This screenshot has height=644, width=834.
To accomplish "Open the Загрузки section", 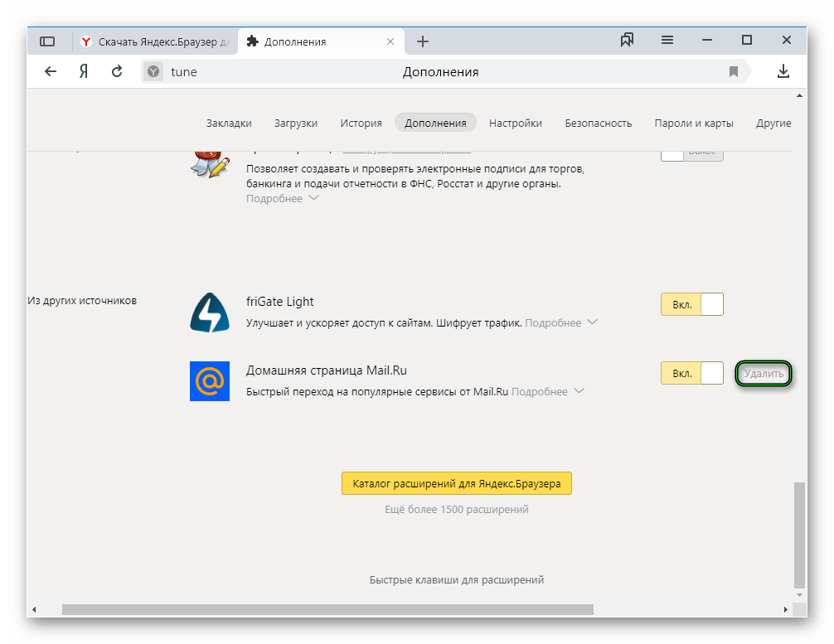I will 296,123.
